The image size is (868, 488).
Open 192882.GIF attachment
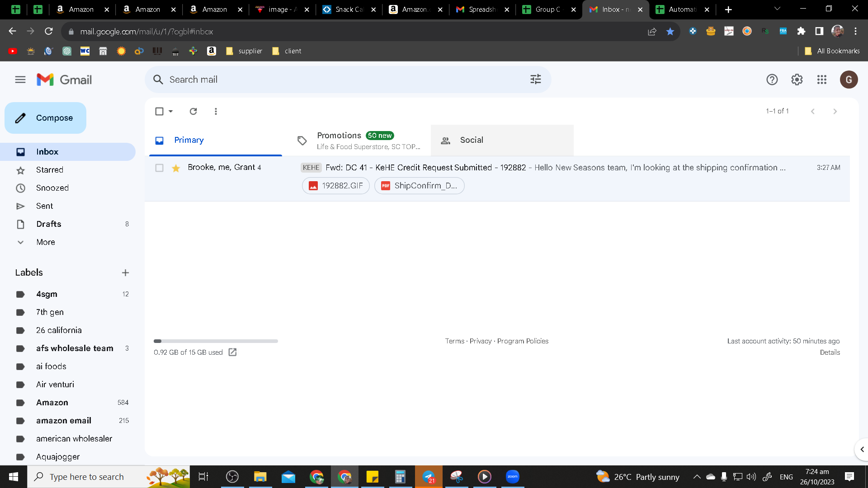[336, 186]
